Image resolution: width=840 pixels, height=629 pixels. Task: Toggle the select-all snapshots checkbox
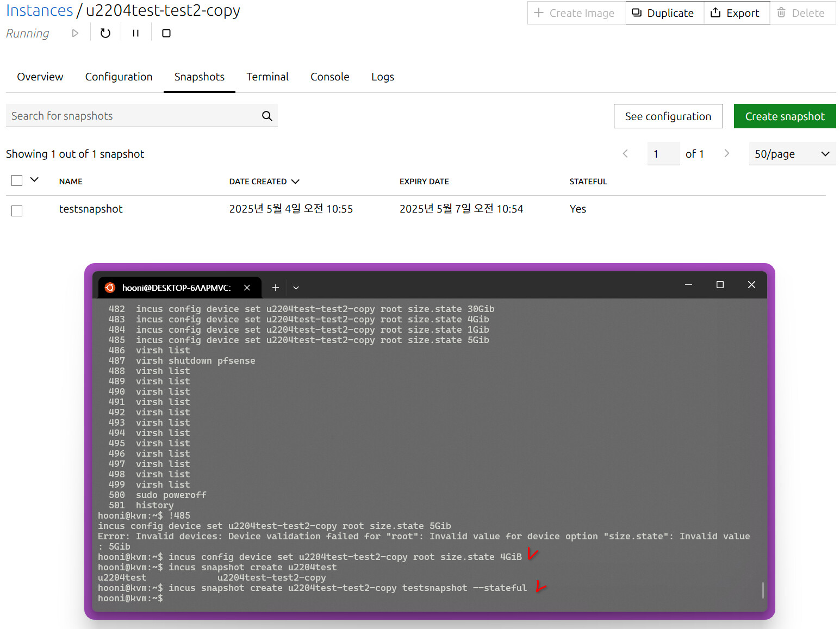17,180
